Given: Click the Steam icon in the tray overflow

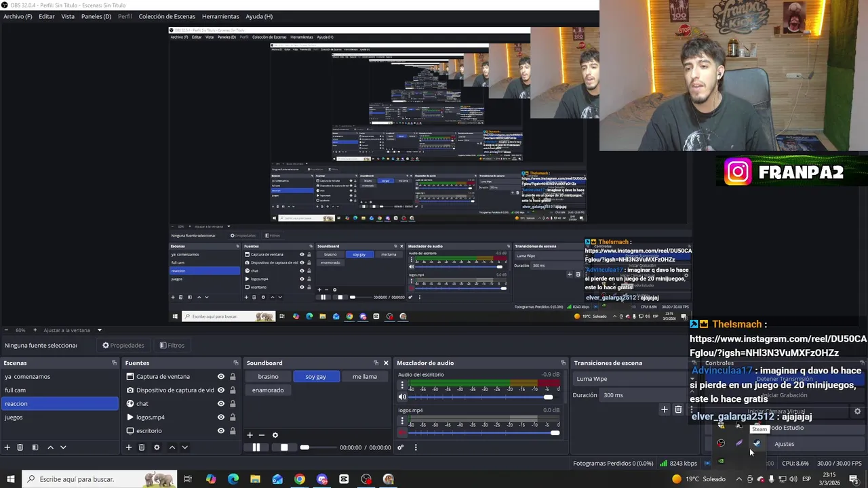Looking at the screenshot, I should pos(757,443).
